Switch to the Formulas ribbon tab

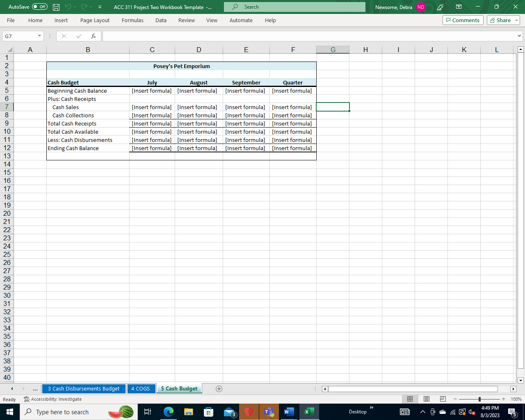click(x=132, y=20)
